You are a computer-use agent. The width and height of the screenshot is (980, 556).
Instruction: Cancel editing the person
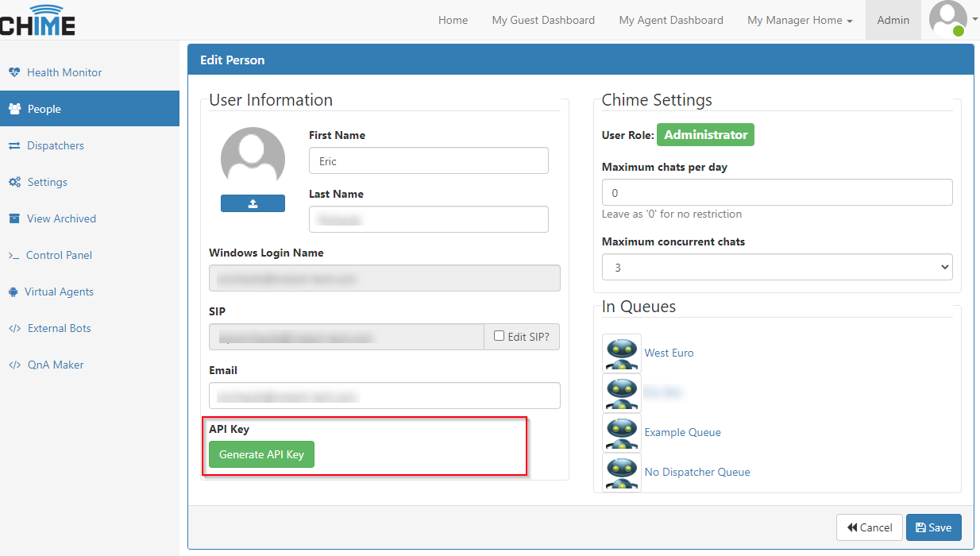click(869, 527)
